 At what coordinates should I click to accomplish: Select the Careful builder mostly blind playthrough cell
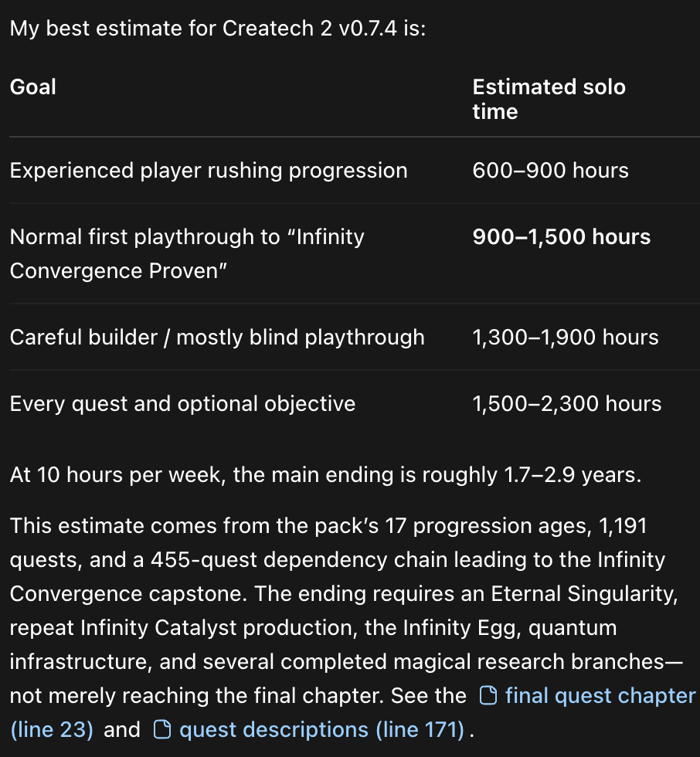(217, 337)
